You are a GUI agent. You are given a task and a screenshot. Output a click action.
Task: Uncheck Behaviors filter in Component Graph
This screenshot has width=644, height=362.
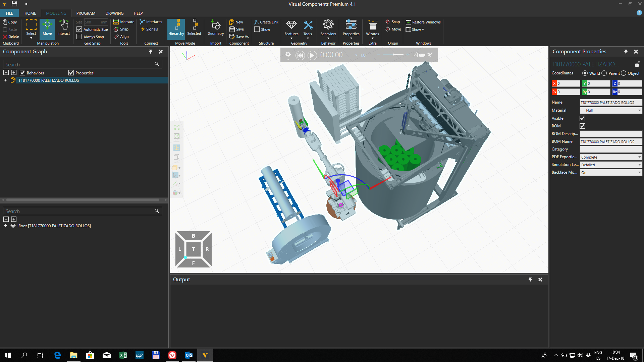coord(22,73)
